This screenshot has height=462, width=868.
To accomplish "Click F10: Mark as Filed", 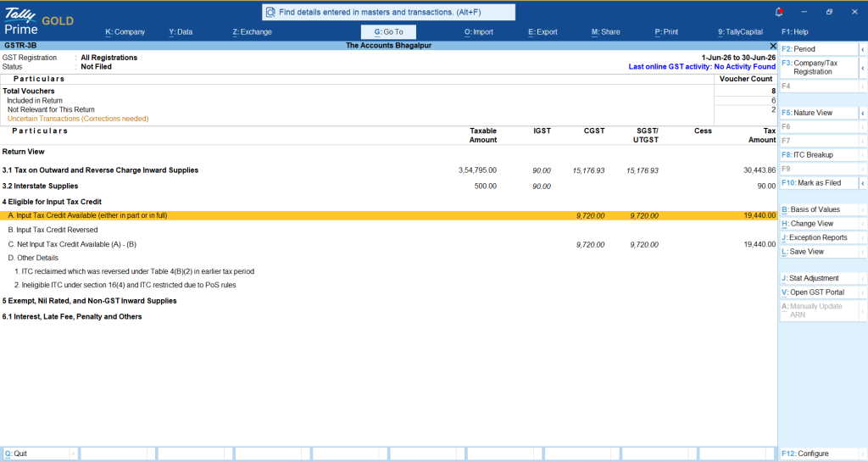I will (x=819, y=183).
